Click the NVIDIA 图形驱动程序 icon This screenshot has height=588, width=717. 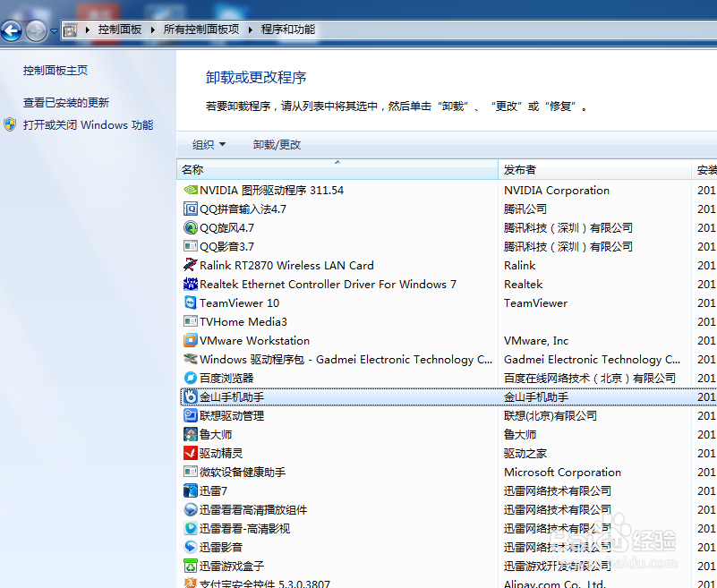pos(191,190)
